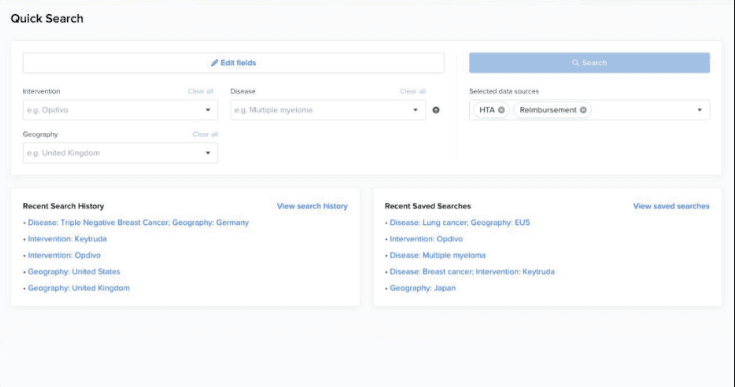Clear all Geography selections
Image resolution: width=735 pixels, height=387 pixels.
click(205, 134)
